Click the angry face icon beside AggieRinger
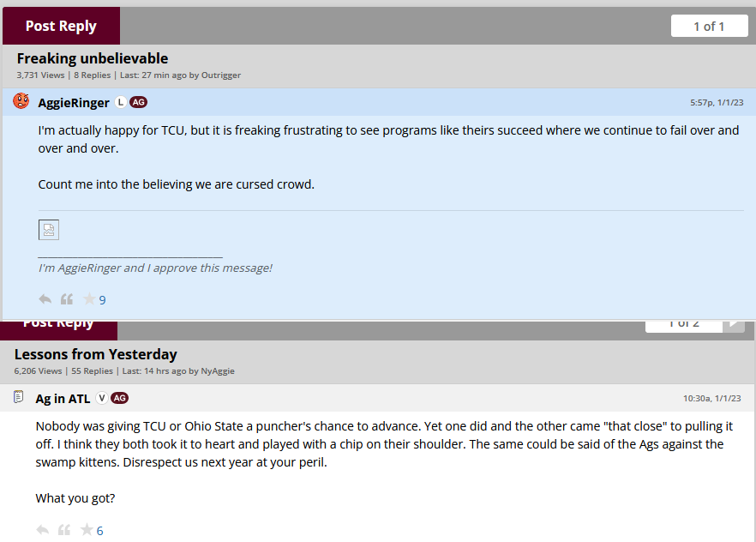Image resolution: width=756 pixels, height=542 pixels. point(21,101)
